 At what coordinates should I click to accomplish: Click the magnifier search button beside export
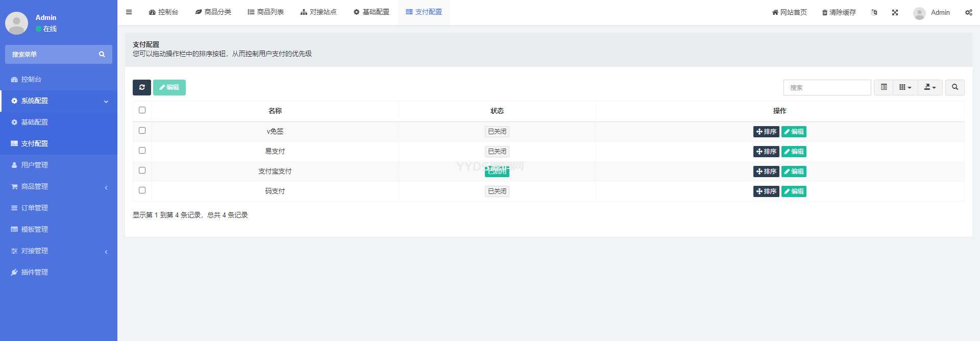click(954, 87)
